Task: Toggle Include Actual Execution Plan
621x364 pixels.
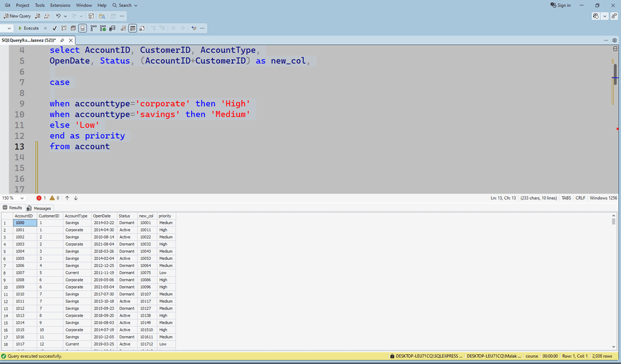Action: (93, 28)
